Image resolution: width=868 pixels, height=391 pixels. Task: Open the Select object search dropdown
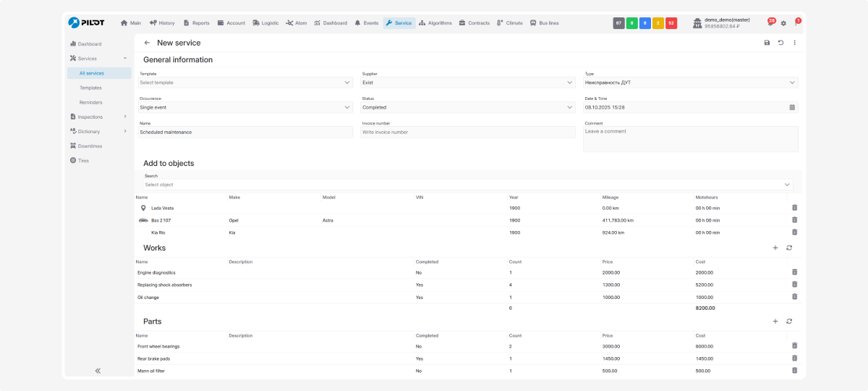coord(467,185)
